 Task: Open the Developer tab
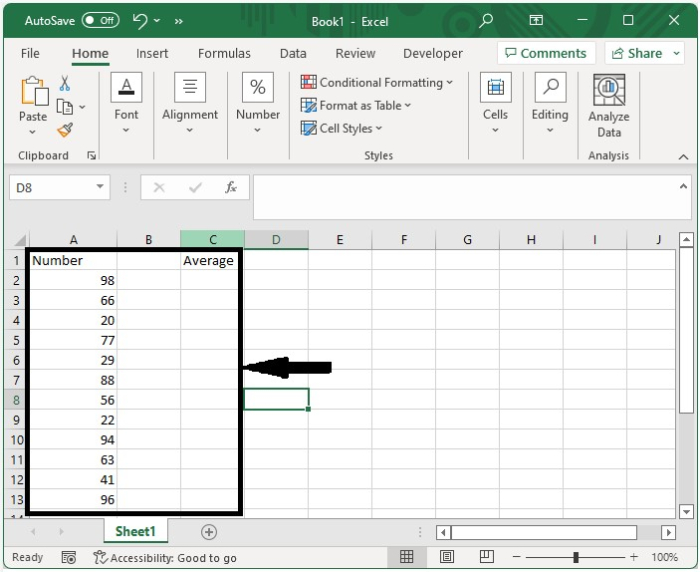pyautogui.click(x=433, y=54)
